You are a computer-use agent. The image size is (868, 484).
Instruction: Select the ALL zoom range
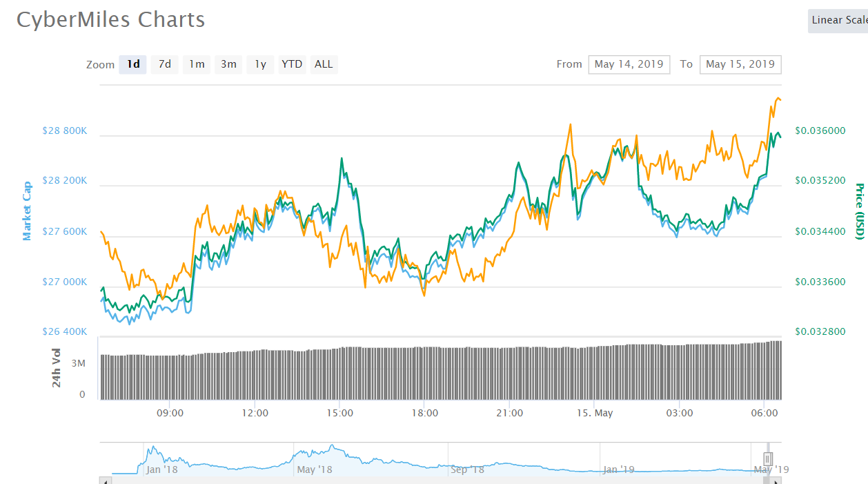[324, 64]
